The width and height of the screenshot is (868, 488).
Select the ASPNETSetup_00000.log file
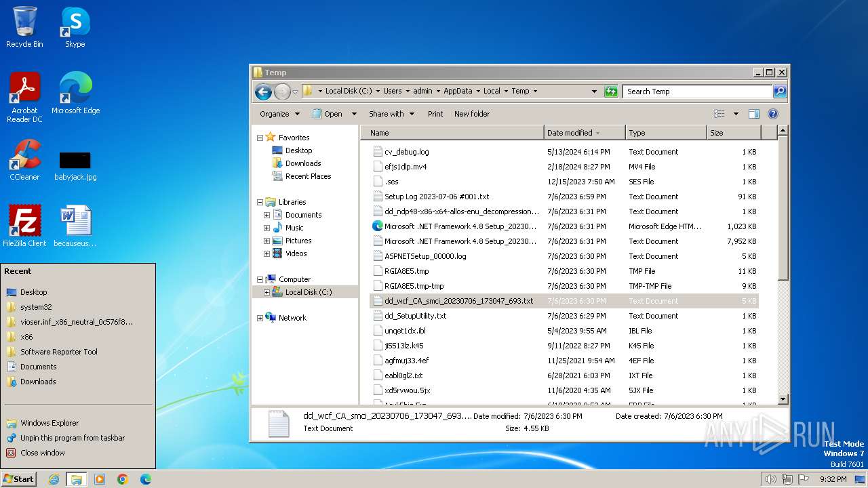click(x=564, y=256)
